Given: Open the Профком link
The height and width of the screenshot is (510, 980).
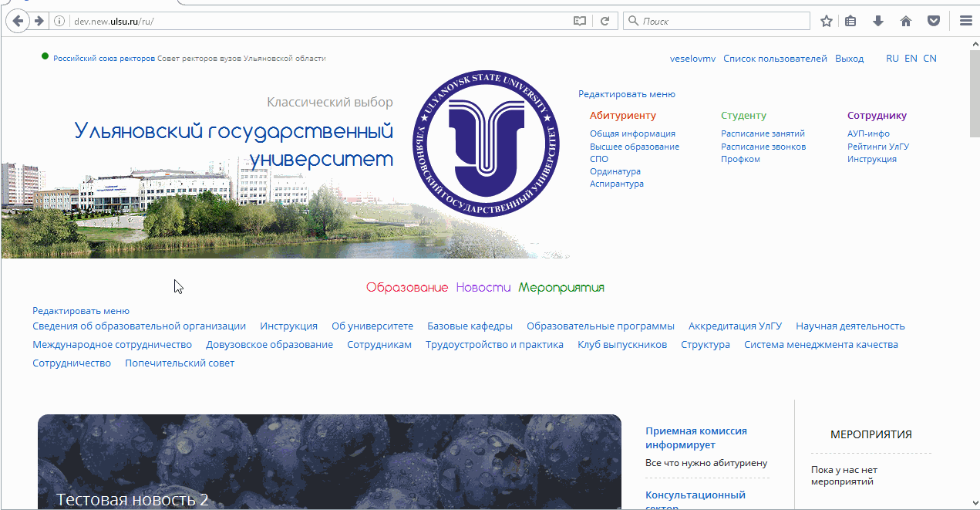Looking at the screenshot, I should coord(740,159).
